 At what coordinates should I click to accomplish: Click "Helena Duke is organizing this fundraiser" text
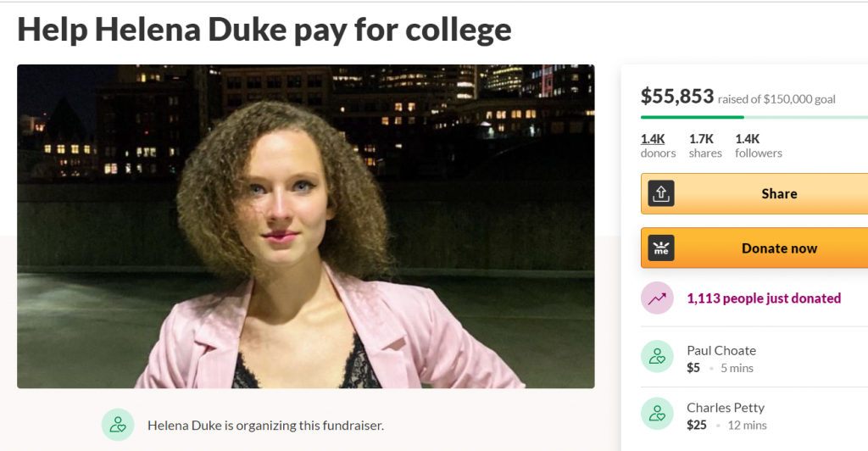265,425
